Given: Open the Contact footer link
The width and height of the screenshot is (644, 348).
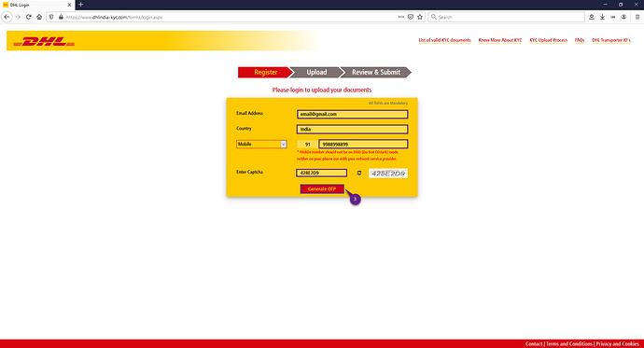Looking at the screenshot, I should point(534,344).
